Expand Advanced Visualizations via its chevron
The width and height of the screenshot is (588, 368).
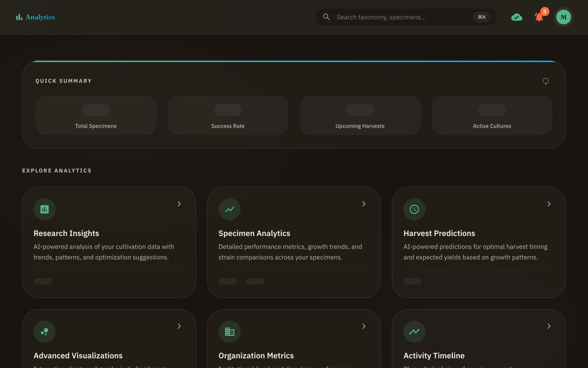click(179, 326)
